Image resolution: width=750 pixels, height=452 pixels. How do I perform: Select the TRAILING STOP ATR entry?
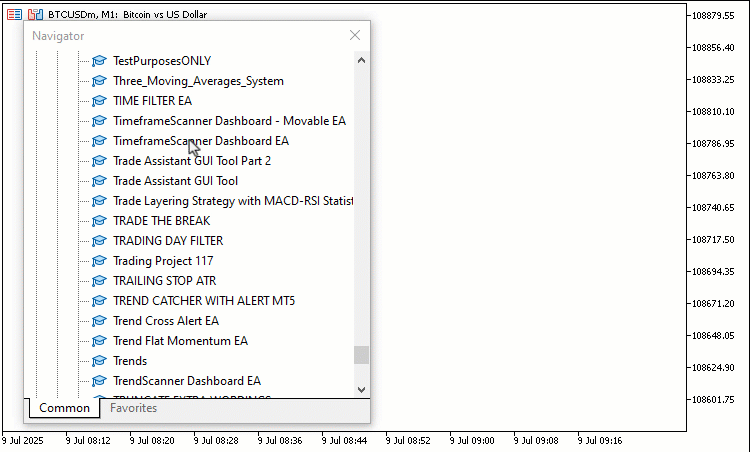click(165, 281)
